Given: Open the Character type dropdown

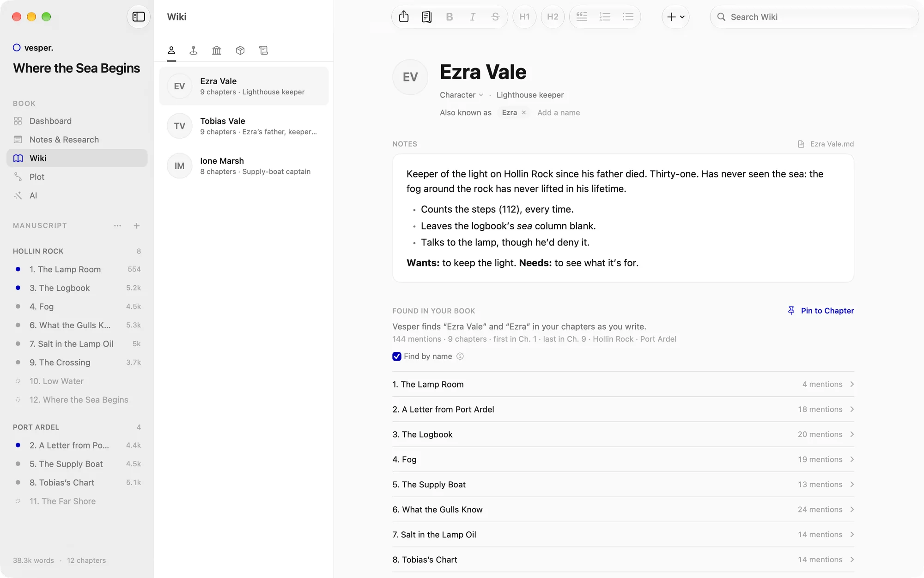Looking at the screenshot, I should [x=462, y=95].
